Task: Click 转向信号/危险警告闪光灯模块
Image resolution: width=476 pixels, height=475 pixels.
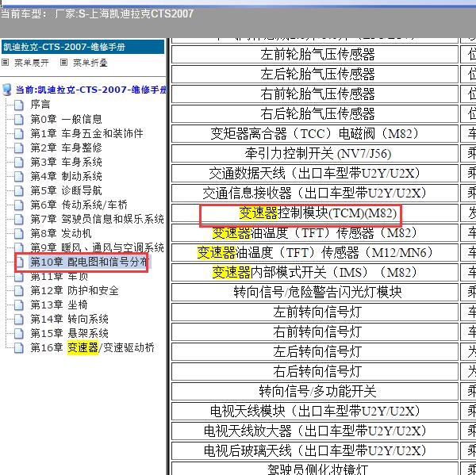Action: click(x=315, y=293)
